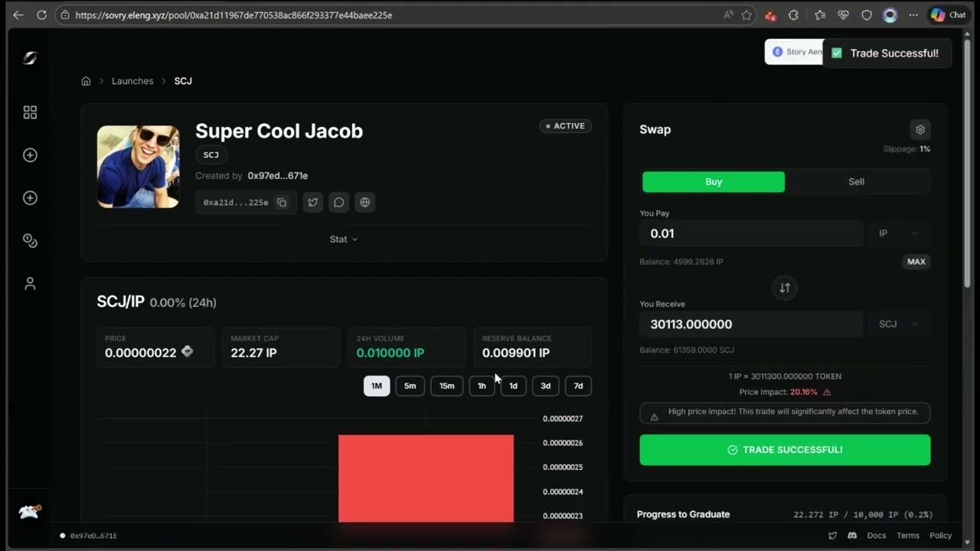Select the 1h chart interval
This screenshot has height=551, width=980.
[482, 386]
